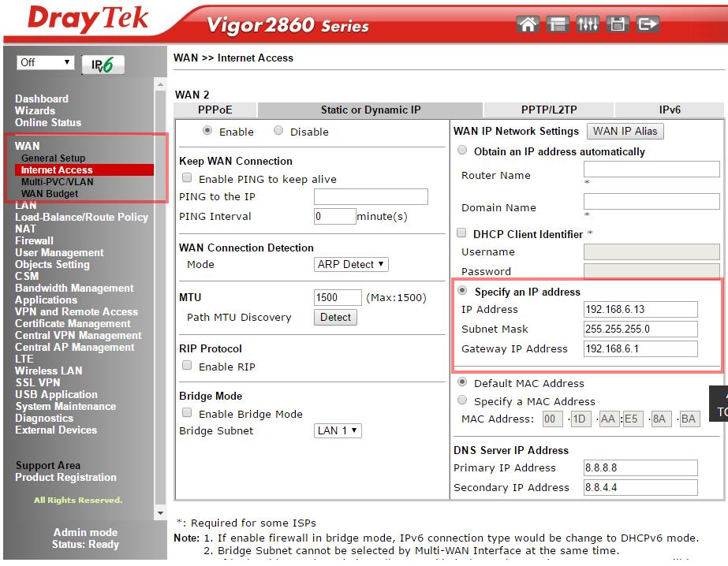728x566 pixels.
Task: Open the Bridge Subnet LAN 1 dropdown
Action: pos(338,430)
